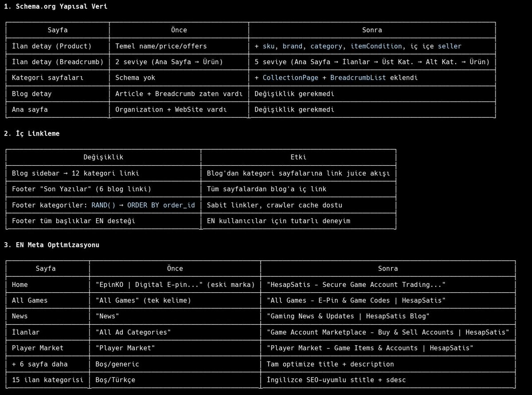This screenshot has height=395, width=532.
Task: Click "Footer kategoriler: RAND() → ORDER BY order_id"
Action: tap(103, 205)
